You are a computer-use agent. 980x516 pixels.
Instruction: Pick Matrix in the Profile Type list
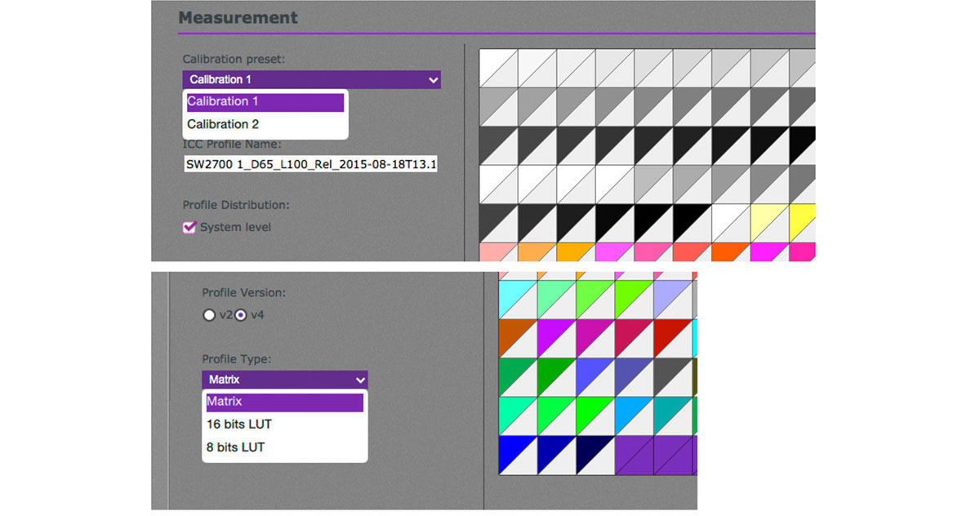[x=284, y=402]
